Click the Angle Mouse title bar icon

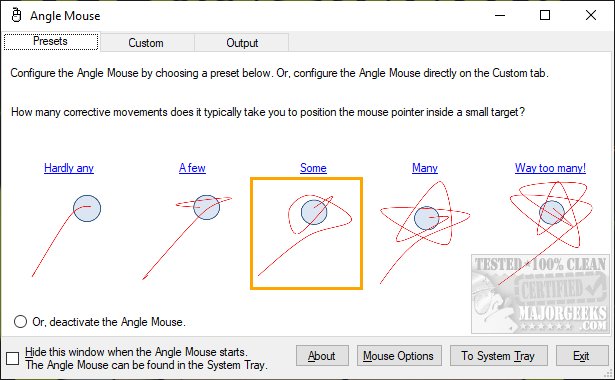click(16, 15)
